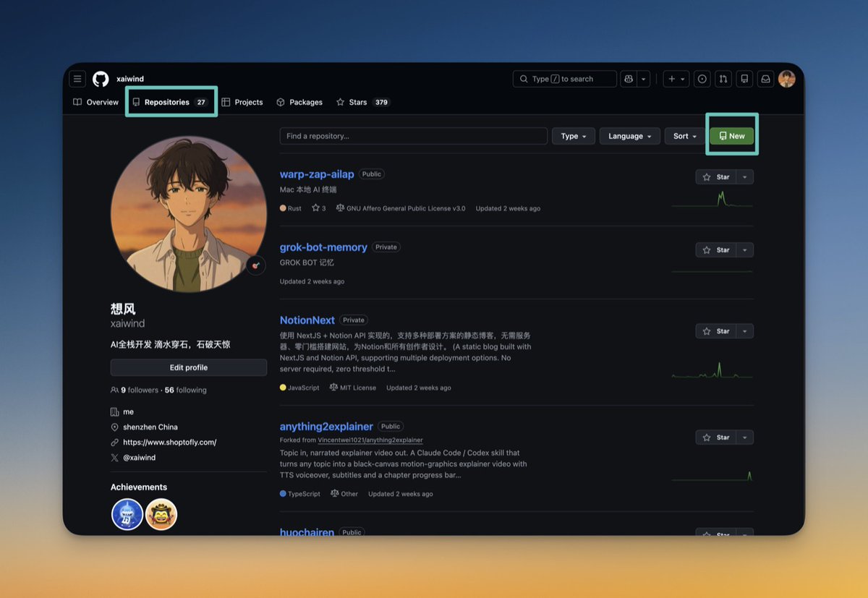Click the xaiwind username in header
868x598 pixels.
(x=130, y=79)
